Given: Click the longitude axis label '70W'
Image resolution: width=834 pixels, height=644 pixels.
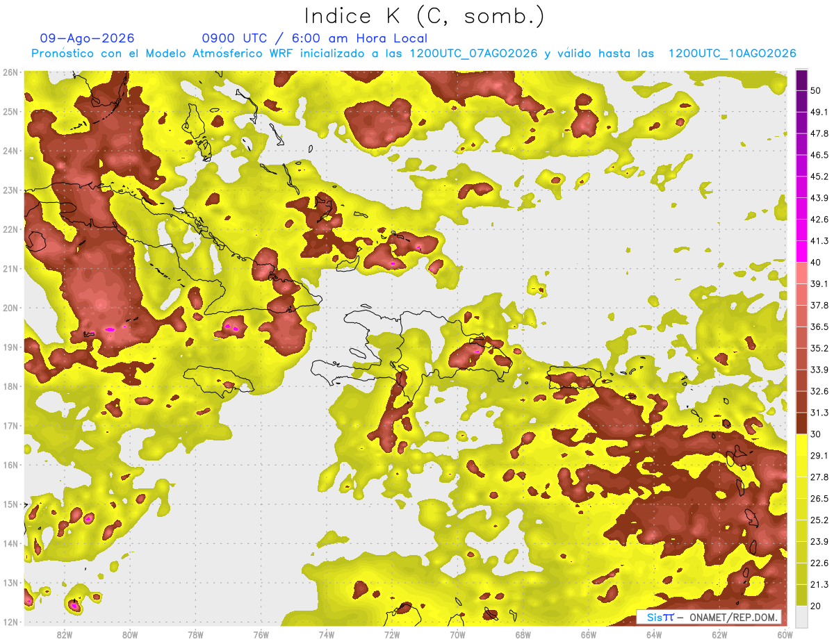Looking at the screenshot, I should pyautogui.click(x=457, y=635).
